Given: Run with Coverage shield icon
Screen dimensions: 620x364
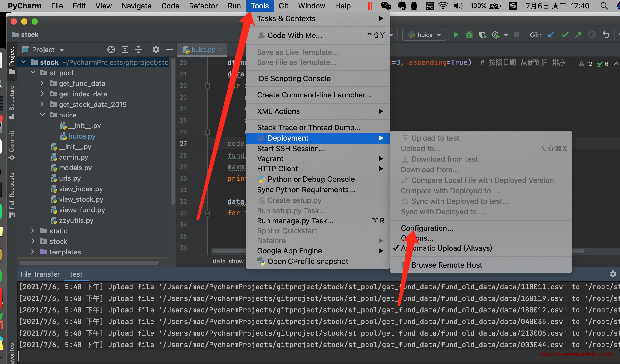Looking at the screenshot, I should pyautogui.click(x=482, y=35).
